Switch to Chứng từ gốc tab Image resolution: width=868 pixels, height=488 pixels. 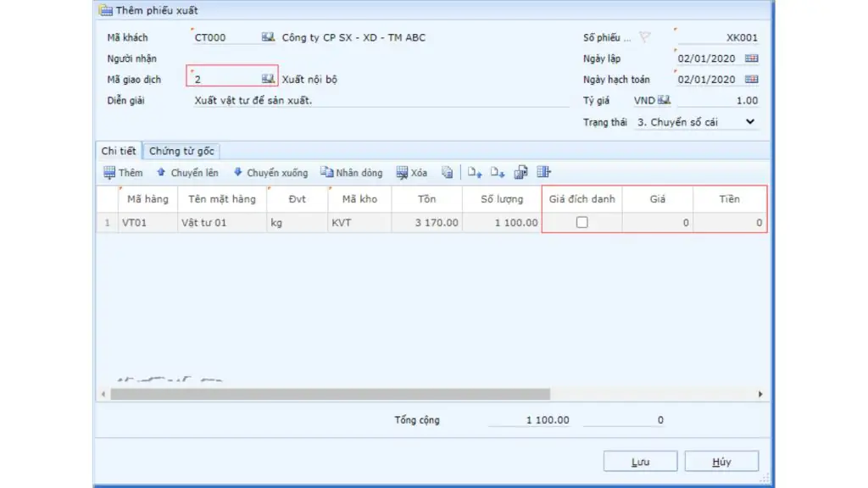[x=181, y=151]
